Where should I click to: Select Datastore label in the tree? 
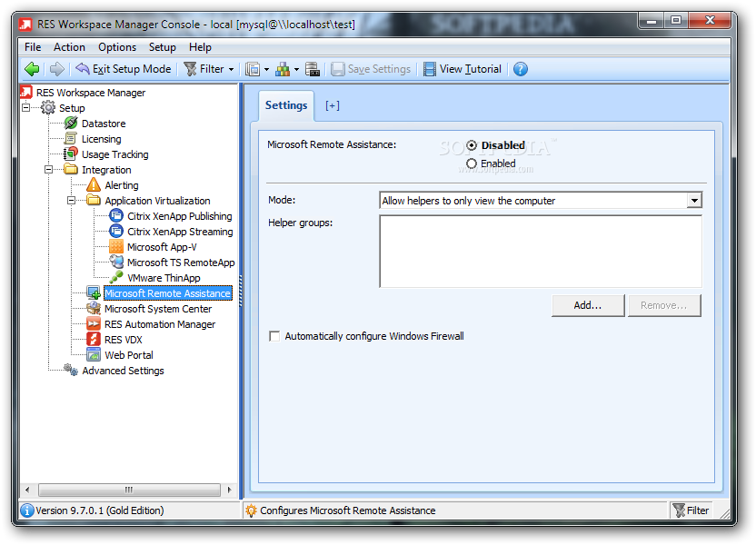(x=104, y=124)
